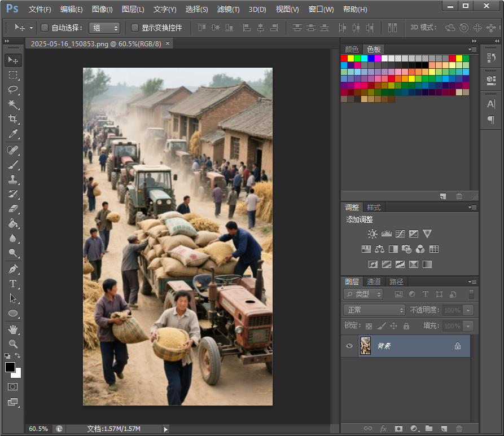Open the 类型 layer filter dropdown
The image size is (504, 436).
(363, 294)
